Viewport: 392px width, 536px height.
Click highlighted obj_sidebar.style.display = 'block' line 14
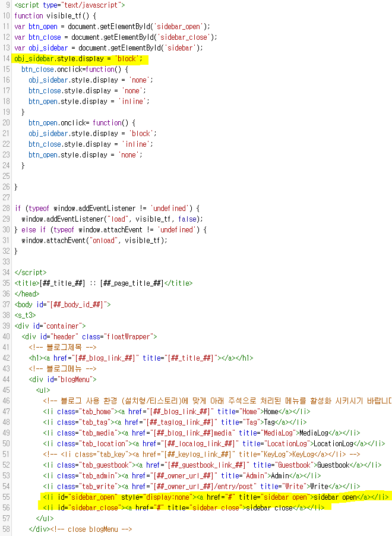(x=78, y=58)
